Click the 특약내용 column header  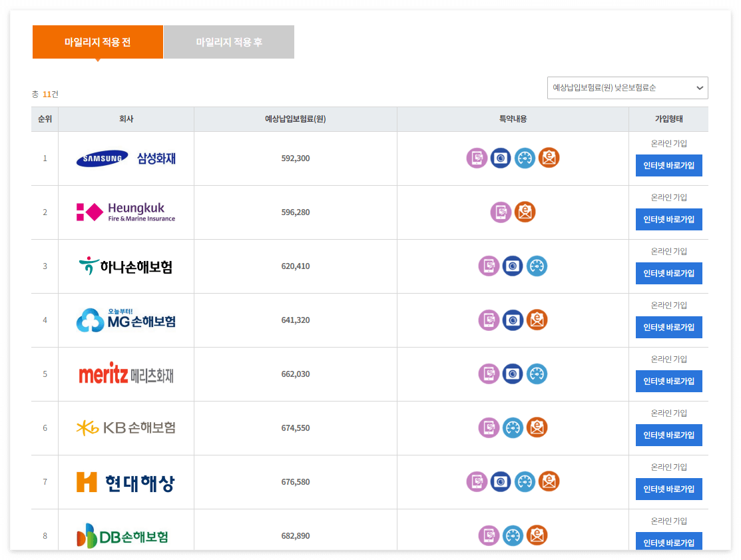[x=513, y=119]
